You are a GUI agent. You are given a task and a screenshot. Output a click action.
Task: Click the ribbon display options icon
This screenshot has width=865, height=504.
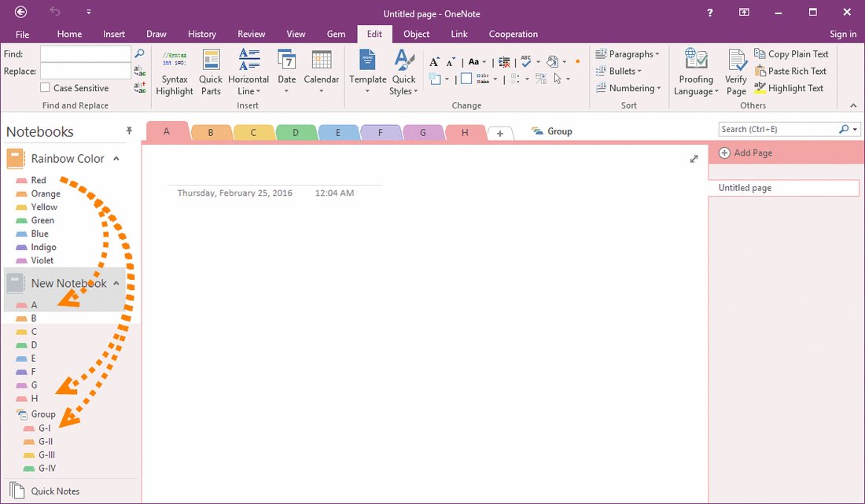[x=744, y=12]
